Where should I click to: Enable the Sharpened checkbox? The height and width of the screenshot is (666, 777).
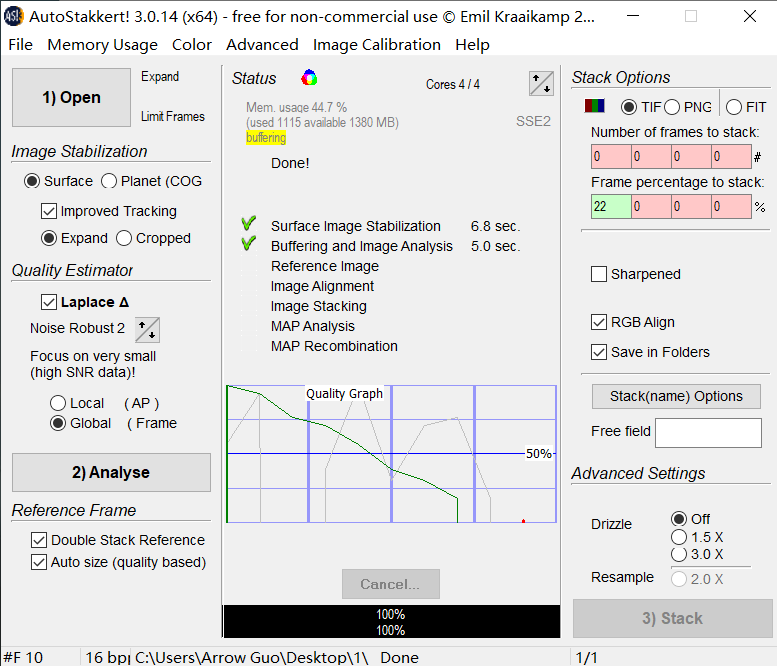(599, 274)
